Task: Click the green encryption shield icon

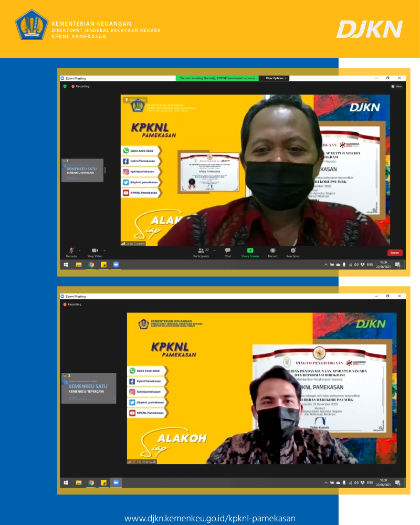Action: tap(65, 86)
